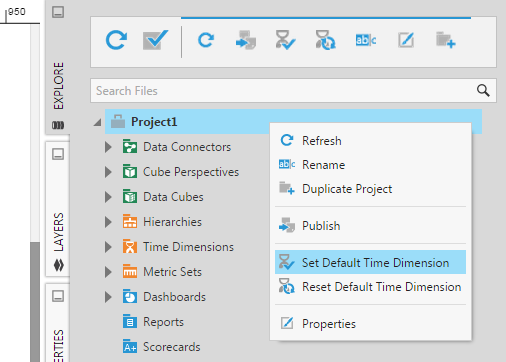Click the Hierarchies folder icon
Image resolution: width=506 pixels, height=362 pixels.
[x=130, y=221]
